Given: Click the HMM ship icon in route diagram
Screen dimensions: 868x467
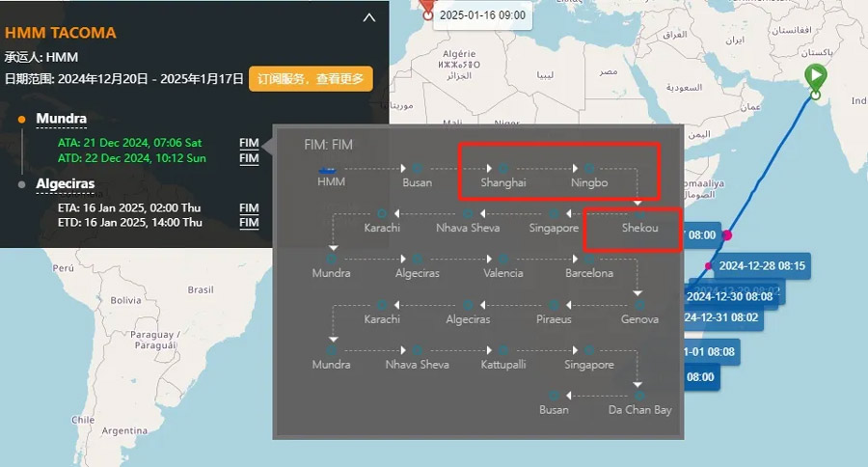Looking at the screenshot, I should (x=331, y=169).
